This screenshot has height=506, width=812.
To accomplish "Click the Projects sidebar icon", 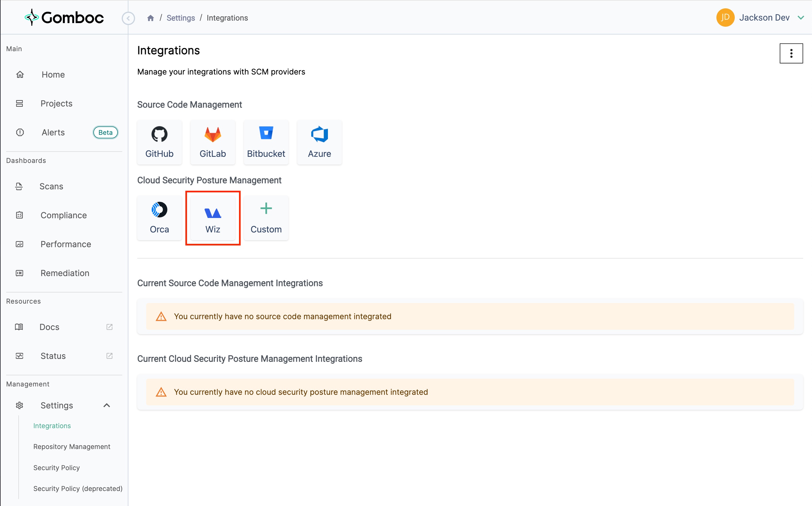I will pos(19,103).
